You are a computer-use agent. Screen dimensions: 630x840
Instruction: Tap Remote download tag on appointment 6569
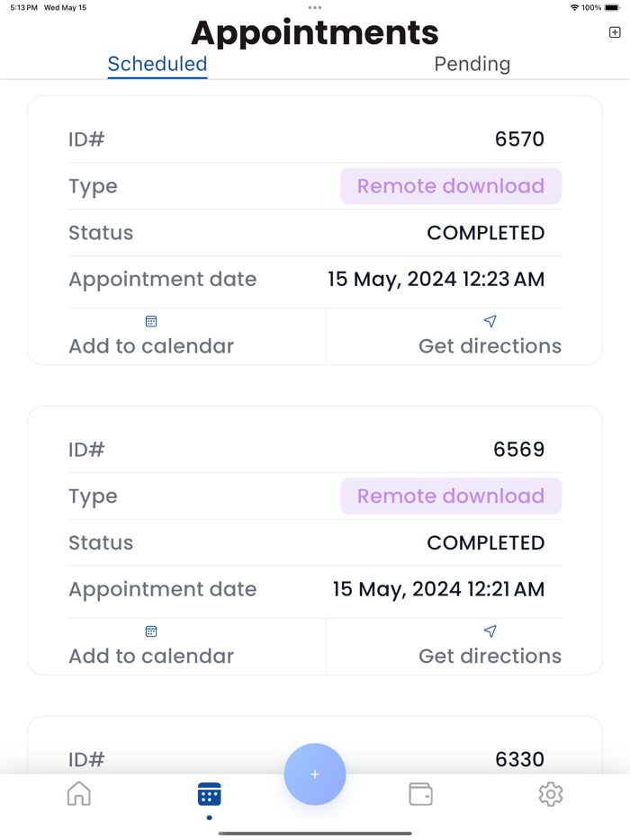(x=451, y=496)
